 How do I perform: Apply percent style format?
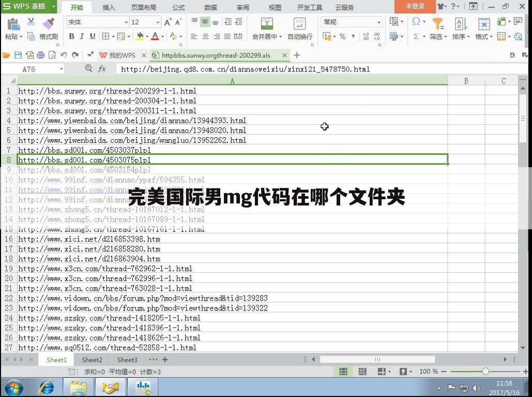[x=343, y=36]
